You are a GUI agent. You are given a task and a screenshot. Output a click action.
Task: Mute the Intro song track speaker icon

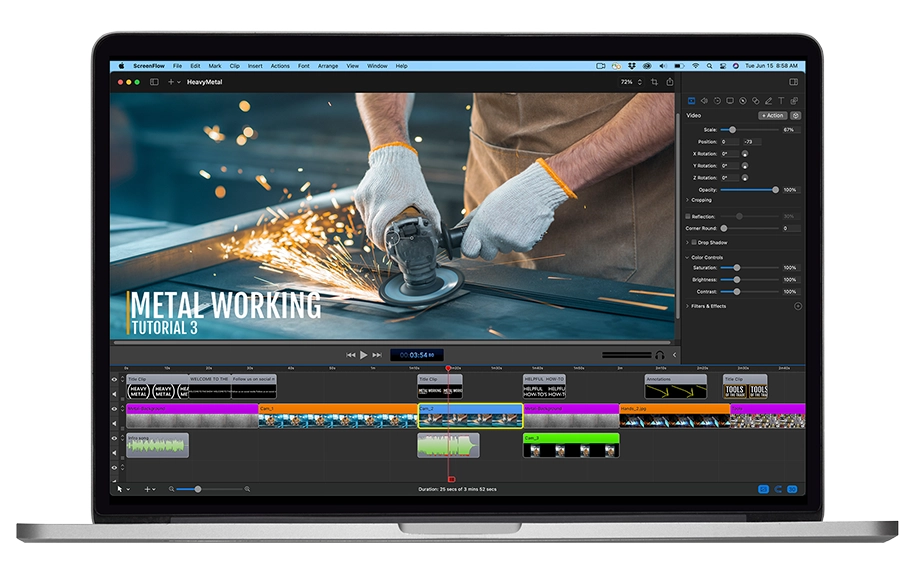(114, 453)
